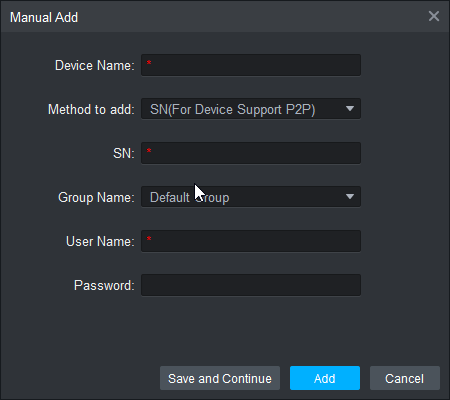Viewport: 450px width, 400px height.
Task: Click the Device Name label
Action: (x=95, y=65)
